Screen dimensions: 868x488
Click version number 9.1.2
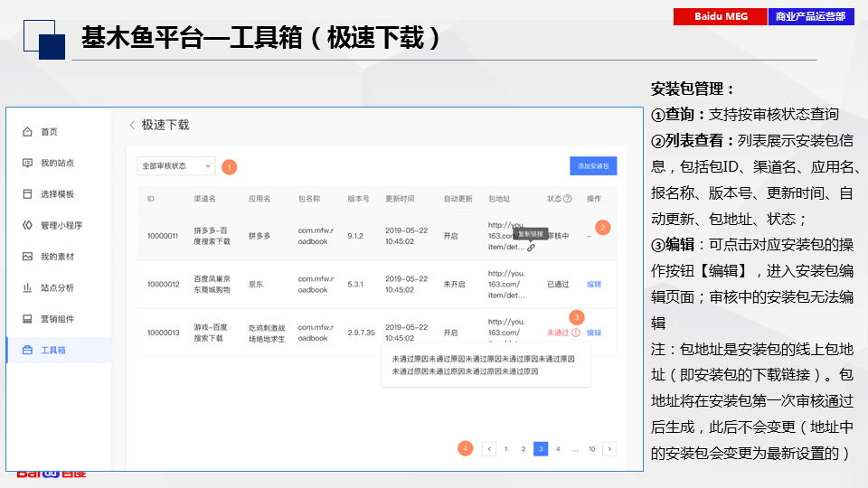[x=355, y=236]
